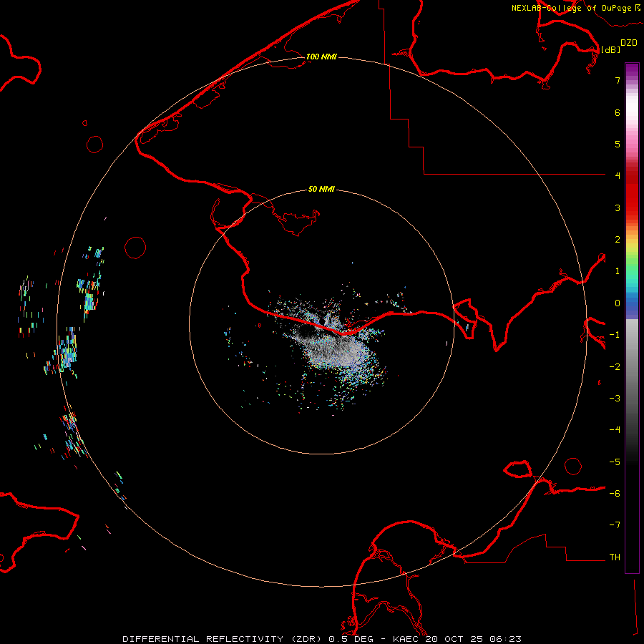Click the TH threshold label on scale
Screen dimensions: 644x644
pyautogui.click(x=615, y=557)
